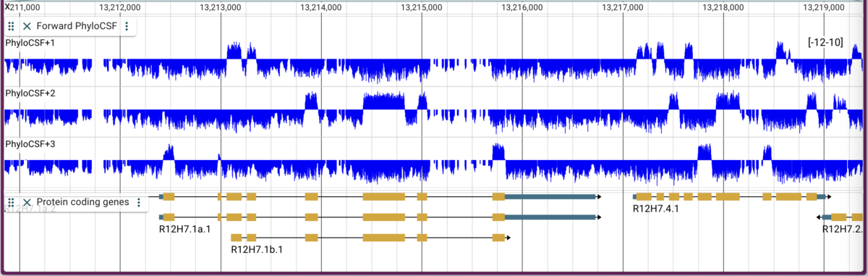Select the R12H7.4.1 gene label
Image resolution: width=868 pixels, height=276 pixels.
tap(656, 209)
